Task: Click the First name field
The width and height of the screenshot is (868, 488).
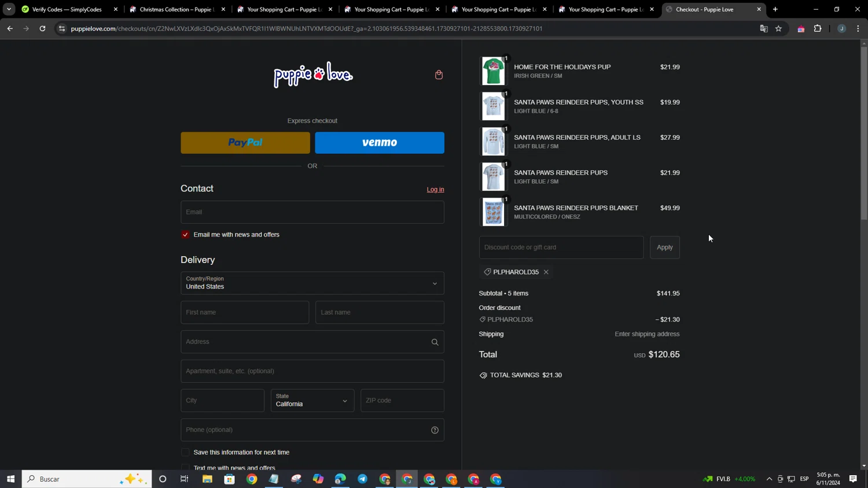Action: point(245,312)
